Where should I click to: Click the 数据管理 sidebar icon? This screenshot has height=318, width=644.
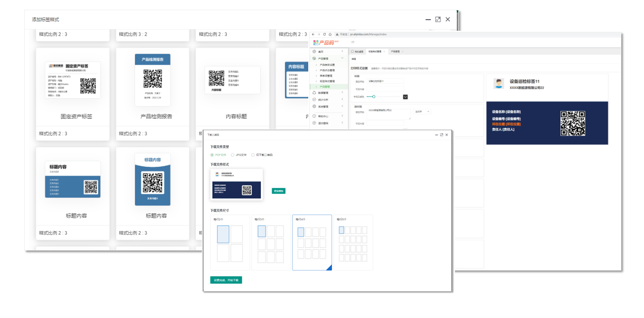[x=315, y=93]
